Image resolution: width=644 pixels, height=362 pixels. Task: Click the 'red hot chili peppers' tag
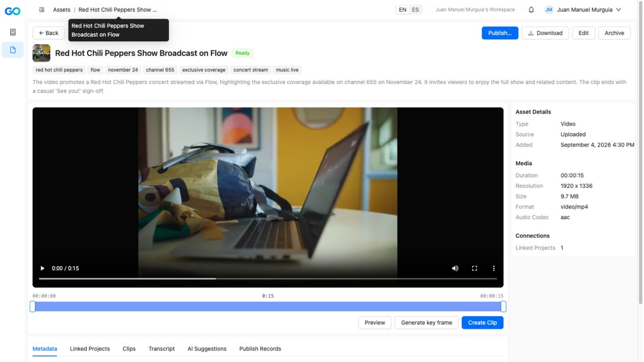tap(59, 70)
